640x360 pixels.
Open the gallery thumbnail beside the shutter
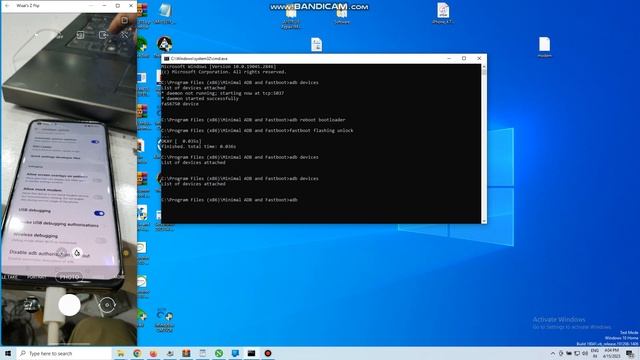tap(31, 305)
